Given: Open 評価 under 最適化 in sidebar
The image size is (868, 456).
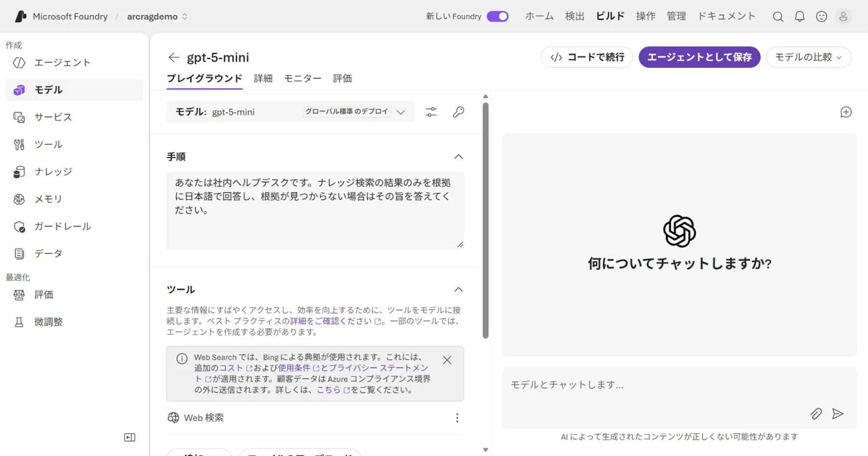Looking at the screenshot, I should [74, 295].
